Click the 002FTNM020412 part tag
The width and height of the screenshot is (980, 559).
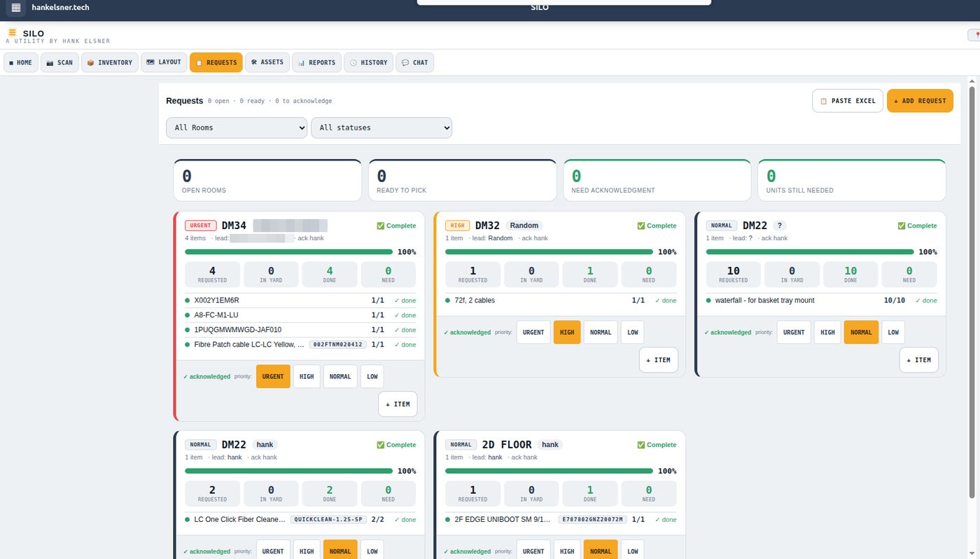click(x=338, y=345)
